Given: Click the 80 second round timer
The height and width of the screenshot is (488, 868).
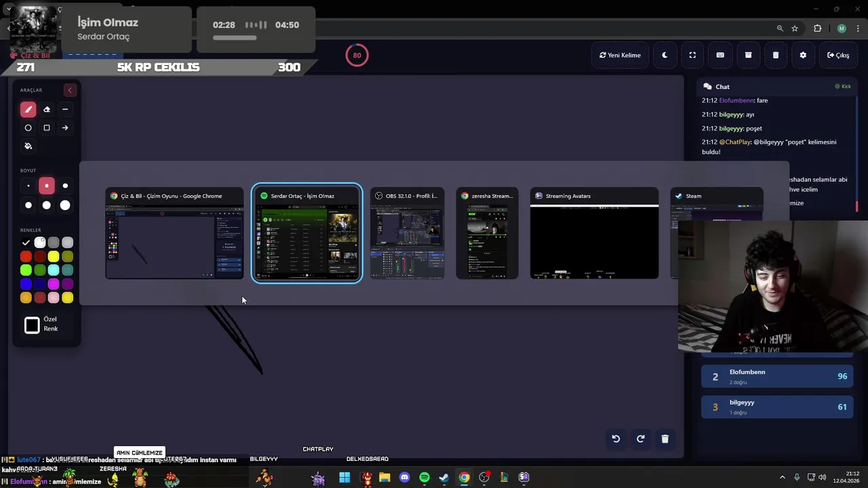Looking at the screenshot, I should [x=357, y=56].
